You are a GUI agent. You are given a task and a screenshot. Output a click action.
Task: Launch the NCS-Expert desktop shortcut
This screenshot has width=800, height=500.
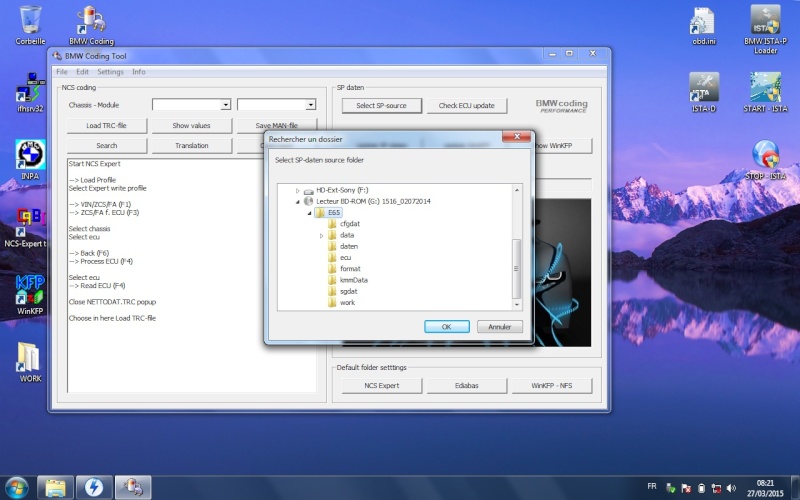(x=26, y=227)
